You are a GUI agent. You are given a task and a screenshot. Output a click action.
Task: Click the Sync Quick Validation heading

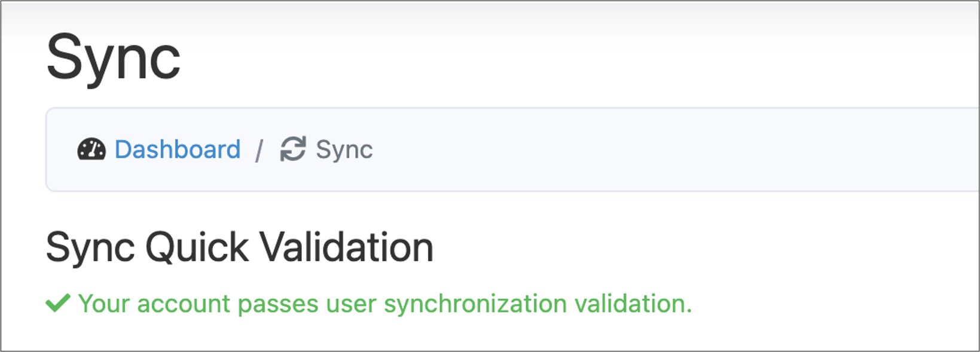tap(240, 247)
